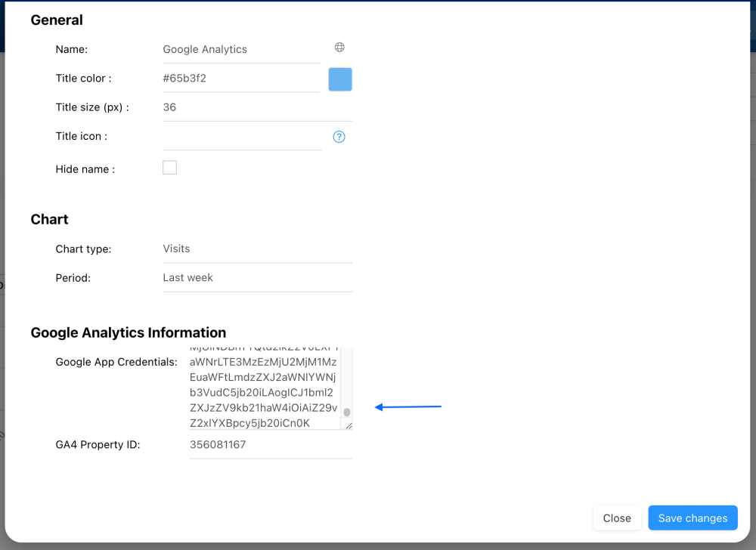Screen dimensions: 756x550
Task: Click the textarea resize handle corner
Action: pyautogui.click(x=349, y=426)
